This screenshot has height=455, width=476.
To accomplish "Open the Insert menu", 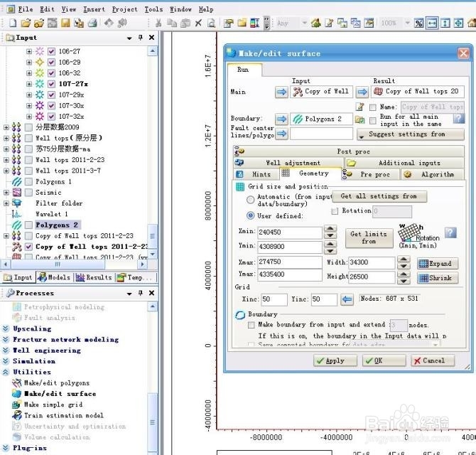I will click(94, 9).
